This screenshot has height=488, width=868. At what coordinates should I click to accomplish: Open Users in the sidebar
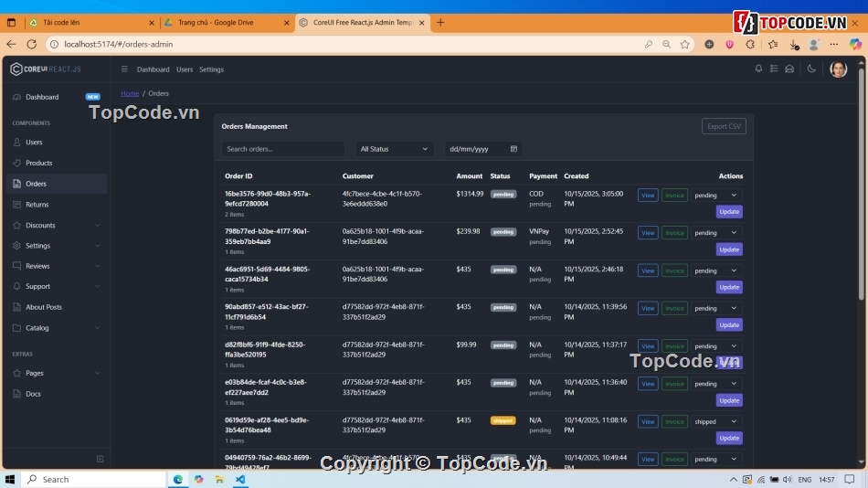(x=57, y=143)
